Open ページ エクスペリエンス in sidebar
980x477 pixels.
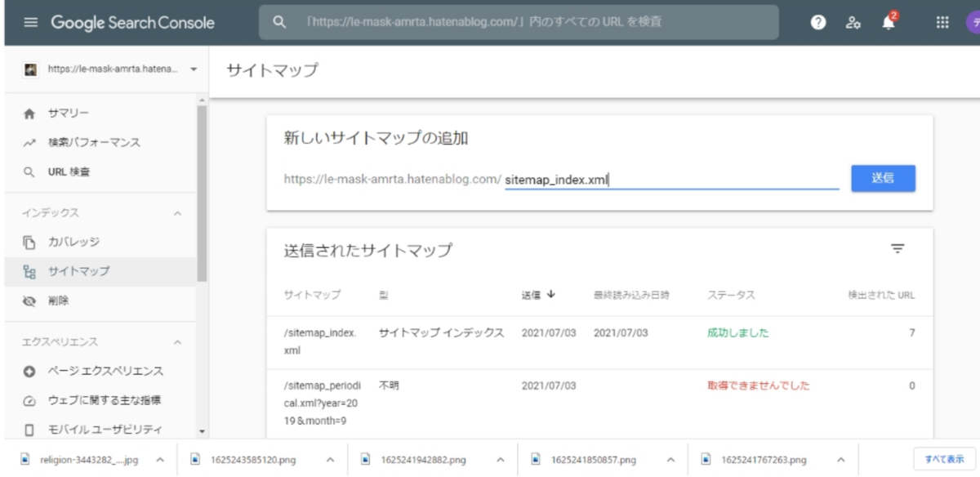pyautogui.click(x=105, y=371)
